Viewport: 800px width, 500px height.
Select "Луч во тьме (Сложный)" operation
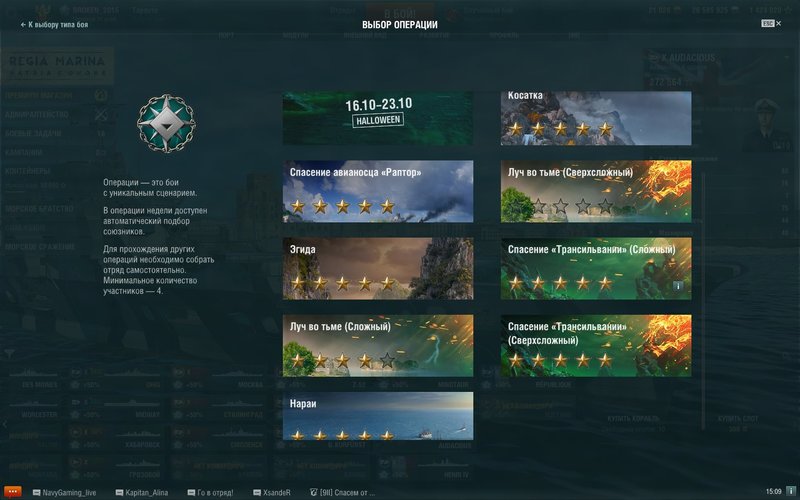coord(378,344)
